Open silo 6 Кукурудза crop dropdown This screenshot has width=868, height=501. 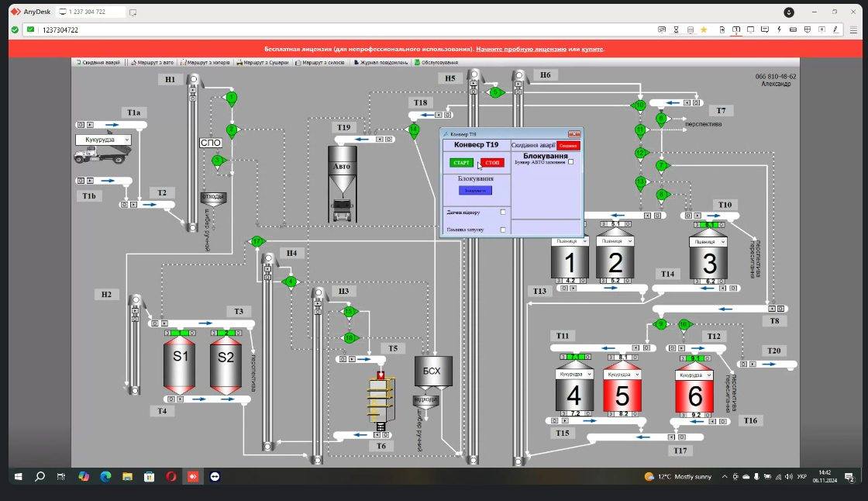pos(694,375)
